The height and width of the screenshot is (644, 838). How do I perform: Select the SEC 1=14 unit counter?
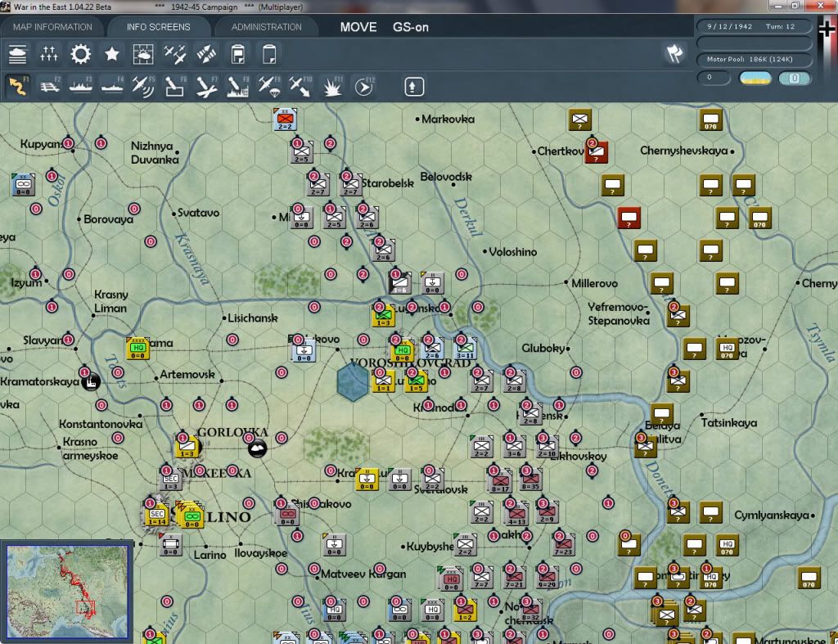156,513
